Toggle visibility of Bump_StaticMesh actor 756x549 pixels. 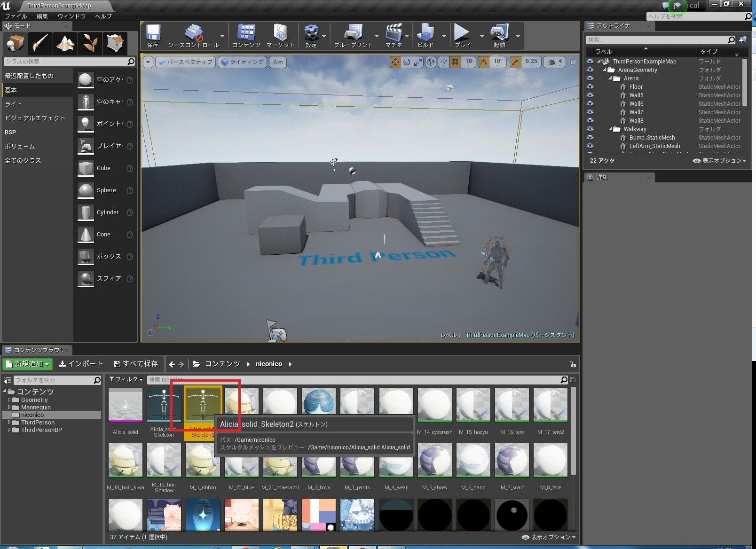click(590, 138)
